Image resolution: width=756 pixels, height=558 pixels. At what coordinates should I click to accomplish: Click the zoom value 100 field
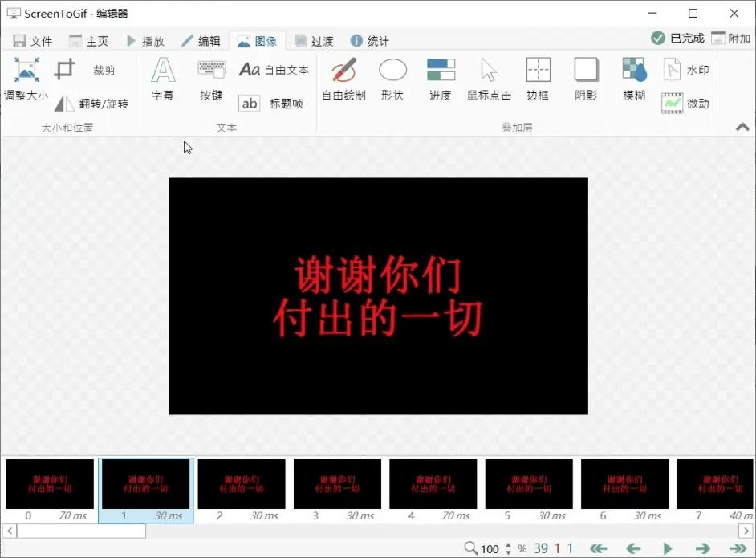(x=490, y=549)
